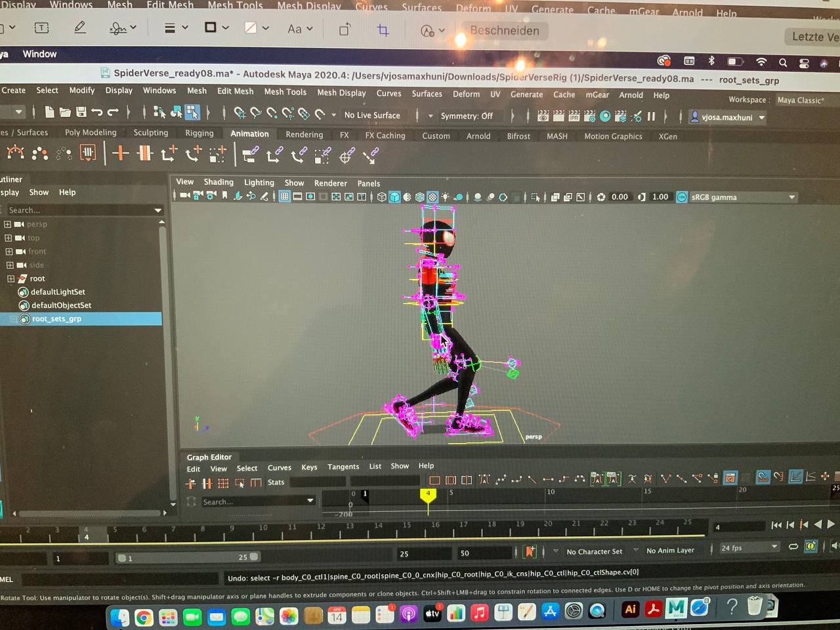The image size is (840, 630).
Task: Switch to the Poly Modeling shelf tab
Action: pyautogui.click(x=91, y=133)
